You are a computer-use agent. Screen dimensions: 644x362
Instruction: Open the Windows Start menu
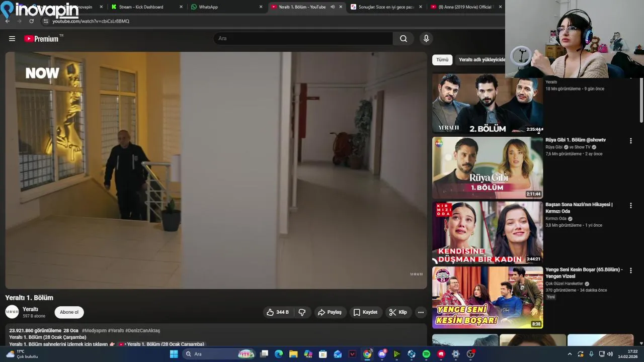174,354
